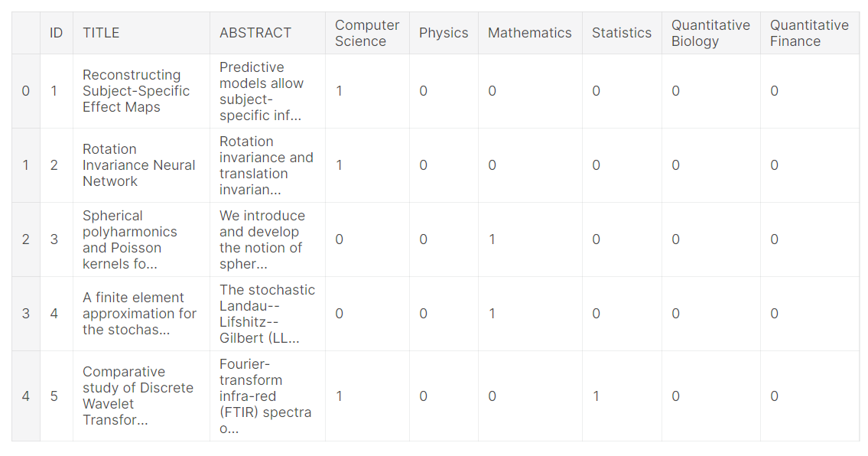
Task: Click the ABSTRACT column header
Action: click(x=268, y=33)
